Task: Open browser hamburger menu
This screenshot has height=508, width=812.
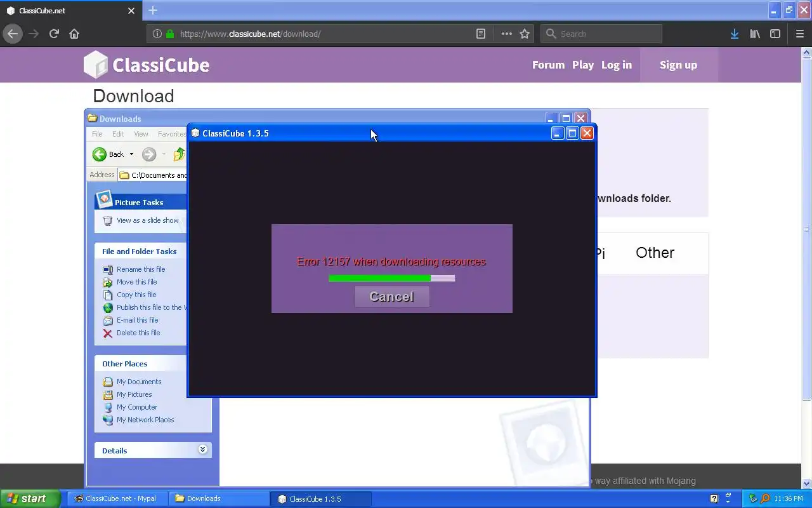Action: (800, 34)
